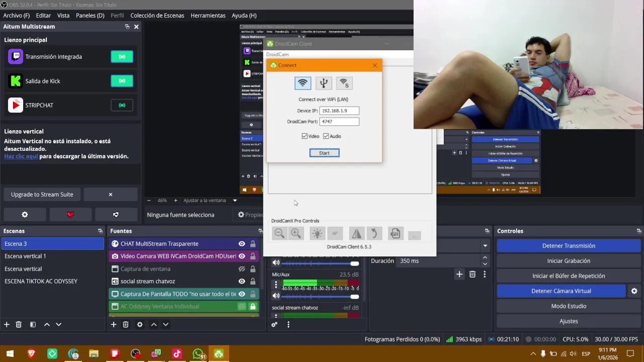Viewport: 644px width, 362px height.
Task: Open Editar menu
Action: tap(43, 16)
